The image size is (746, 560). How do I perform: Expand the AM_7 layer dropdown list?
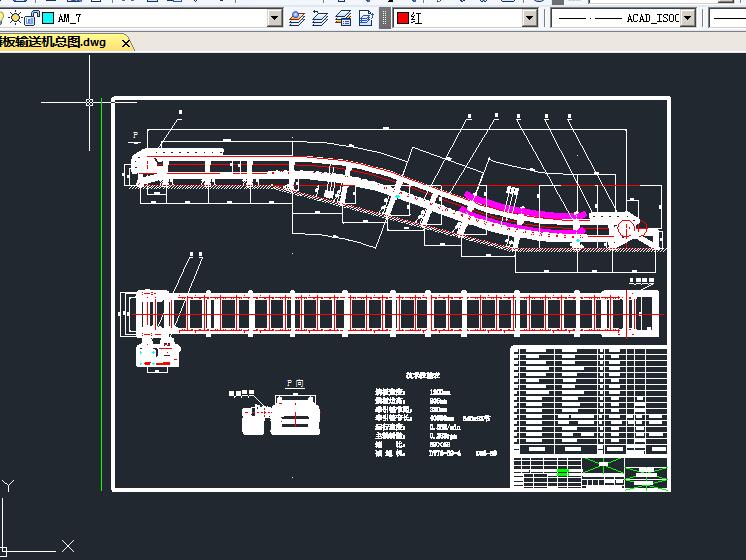275,18
